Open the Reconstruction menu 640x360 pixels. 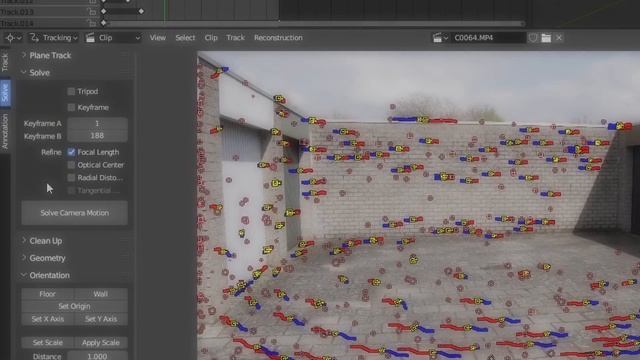[x=278, y=38]
